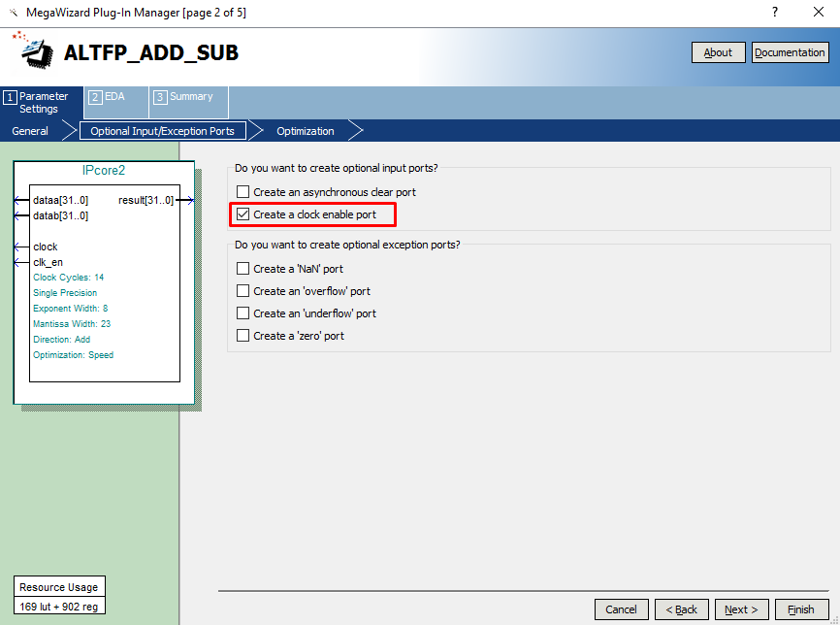Click the wizard wand title bar icon
The width and height of the screenshot is (840, 625).
[14, 13]
